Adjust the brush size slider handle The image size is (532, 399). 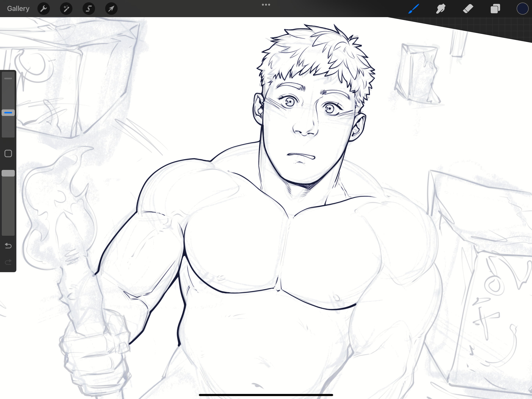[x=8, y=113]
